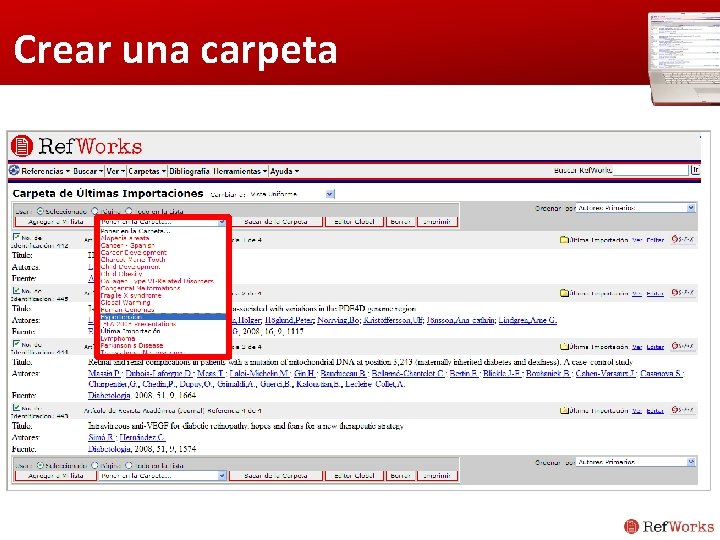This screenshot has height=540, width=720.
Task: Click into the Buscar RefWorks search field
Action: click(x=650, y=170)
